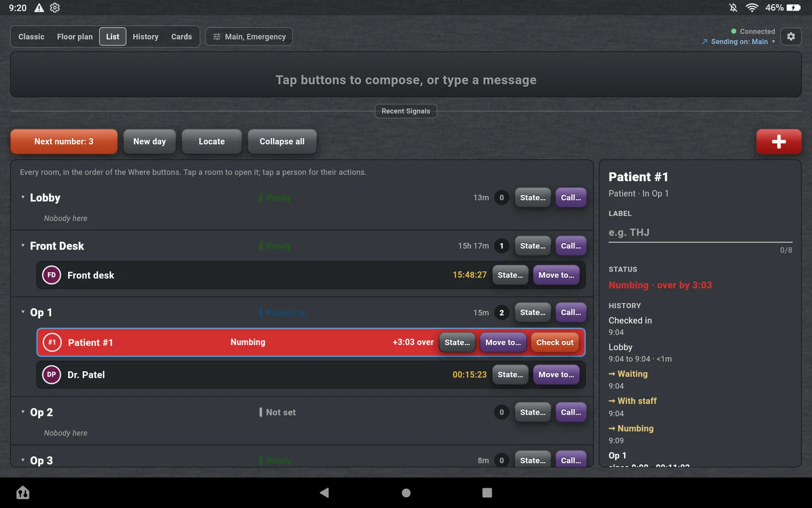The width and height of the screenshot is (812, 508).
Task: Switch to the History view tab
Action: [146, 37]
